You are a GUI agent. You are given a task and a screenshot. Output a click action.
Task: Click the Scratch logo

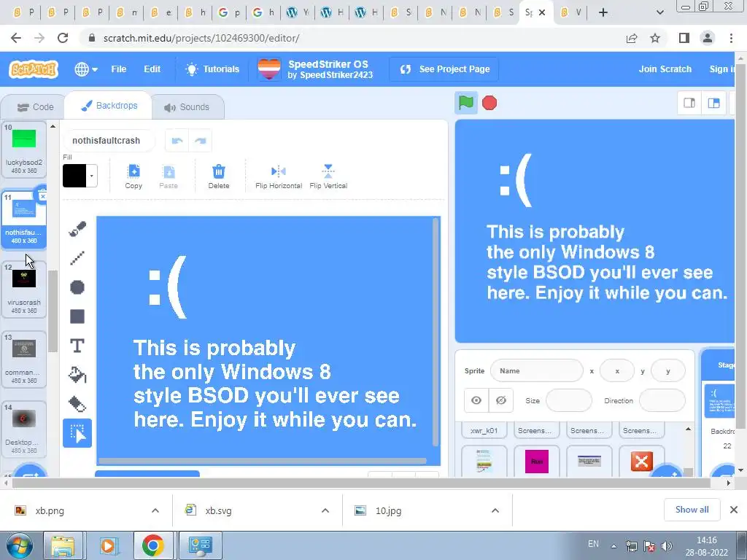coord(34,69)
